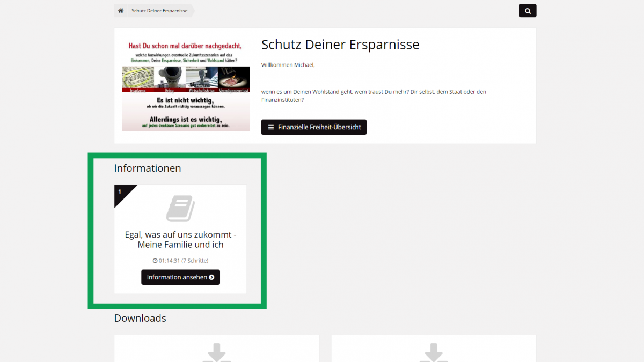Click the Informationen section heading
644x362 pixels.
(x=148, y=168)
